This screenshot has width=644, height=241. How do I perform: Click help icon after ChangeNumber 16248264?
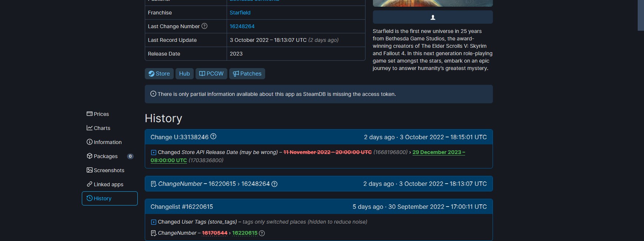[274, 184]
